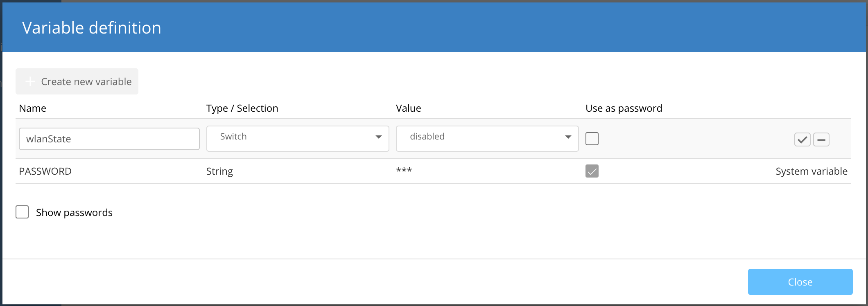Toggle the Show passwords checkbox
Viewport: 868px width, 306px height.
[22, 212]
